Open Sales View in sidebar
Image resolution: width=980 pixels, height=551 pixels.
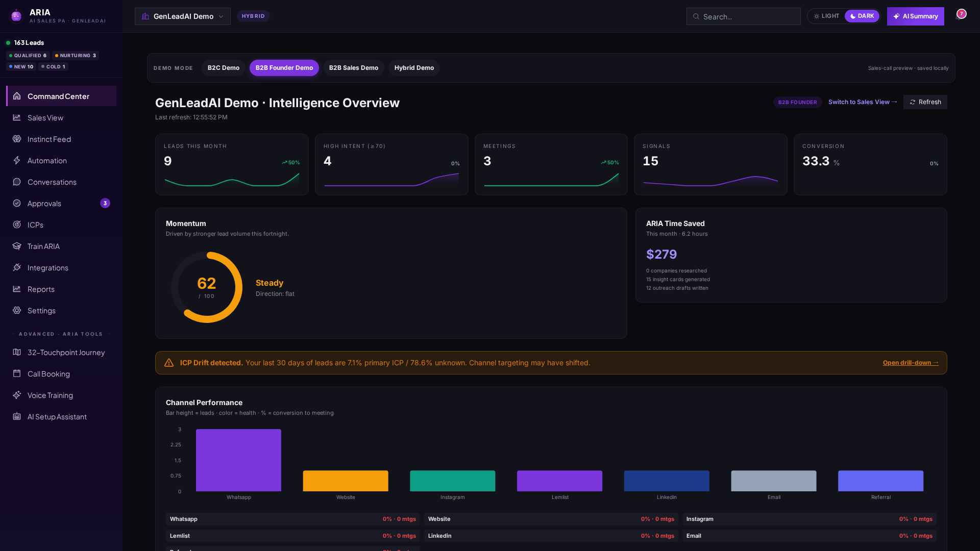click(61, 117)
